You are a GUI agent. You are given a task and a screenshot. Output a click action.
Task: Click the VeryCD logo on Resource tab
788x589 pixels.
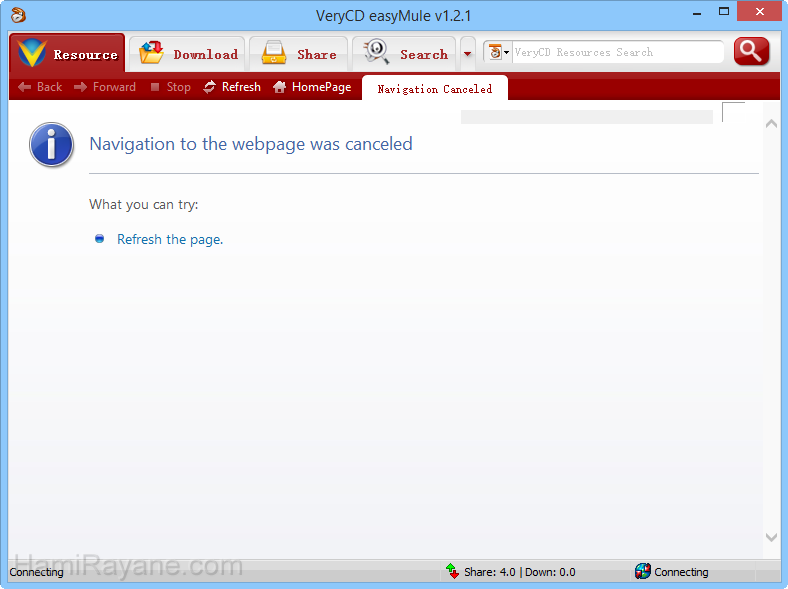(x=32, y=53)
